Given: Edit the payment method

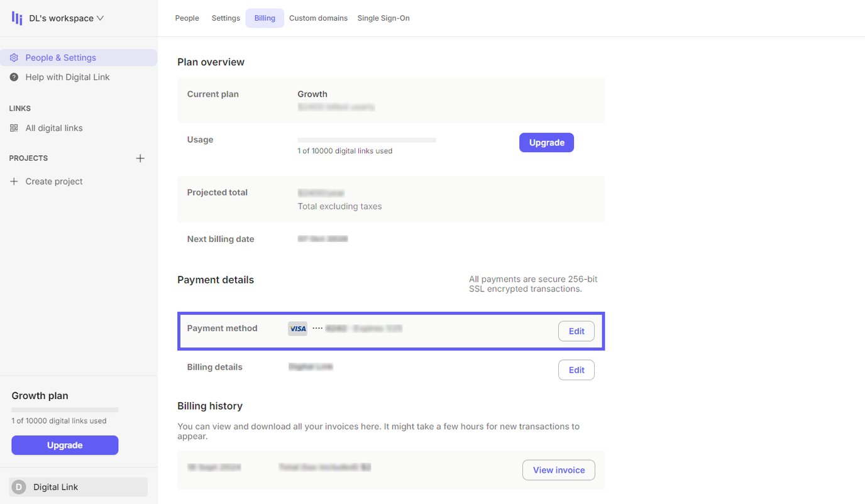Looking at the screenshot, I should click(x=576, y=331).
